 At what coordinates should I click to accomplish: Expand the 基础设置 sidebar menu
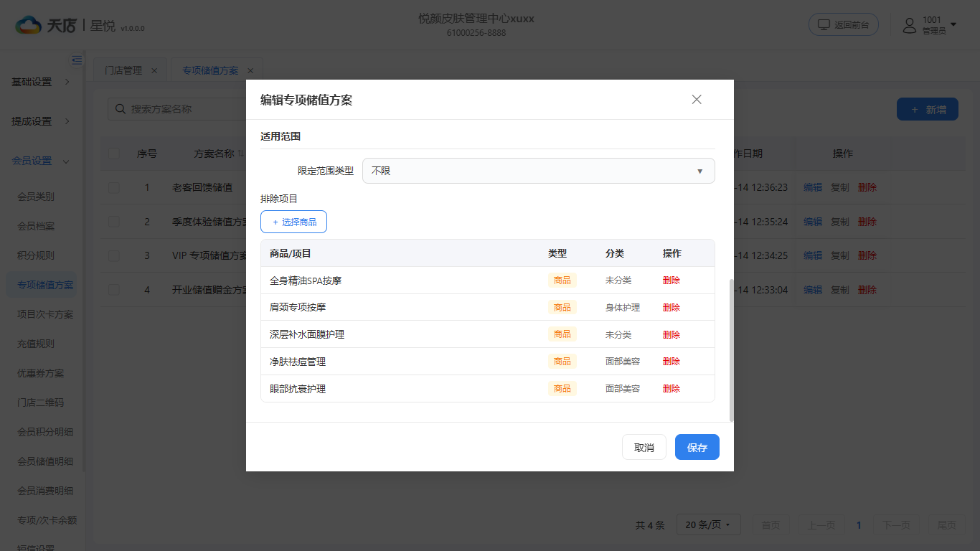point(42,82)
